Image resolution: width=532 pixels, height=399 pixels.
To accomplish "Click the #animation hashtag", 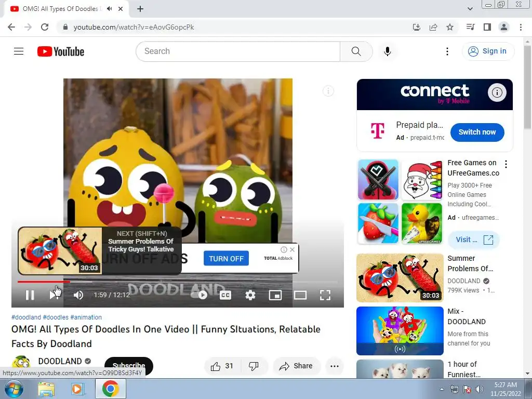I will tap(86, 317).
